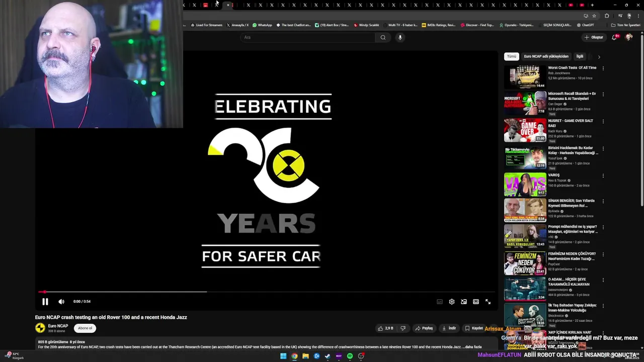Dislike the video with thumbs-down
644x362 pixels.
[x=403, y=328]
